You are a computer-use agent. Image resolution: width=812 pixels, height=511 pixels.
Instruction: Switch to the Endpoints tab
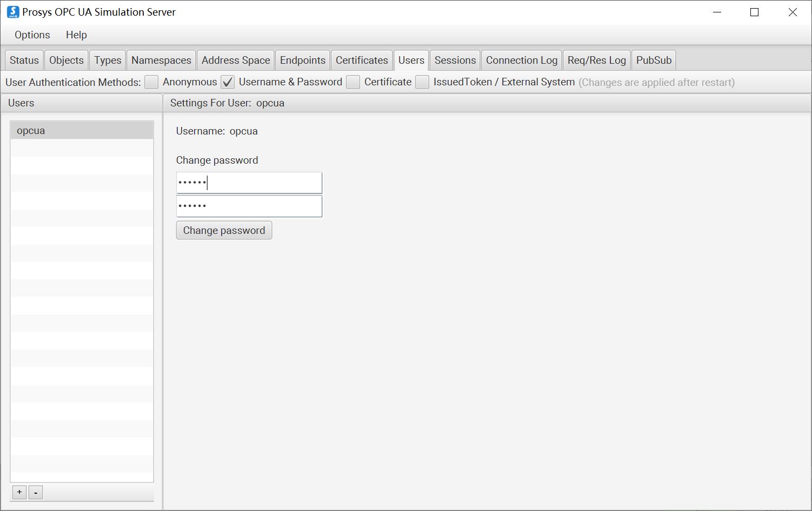tap(302, 60)
